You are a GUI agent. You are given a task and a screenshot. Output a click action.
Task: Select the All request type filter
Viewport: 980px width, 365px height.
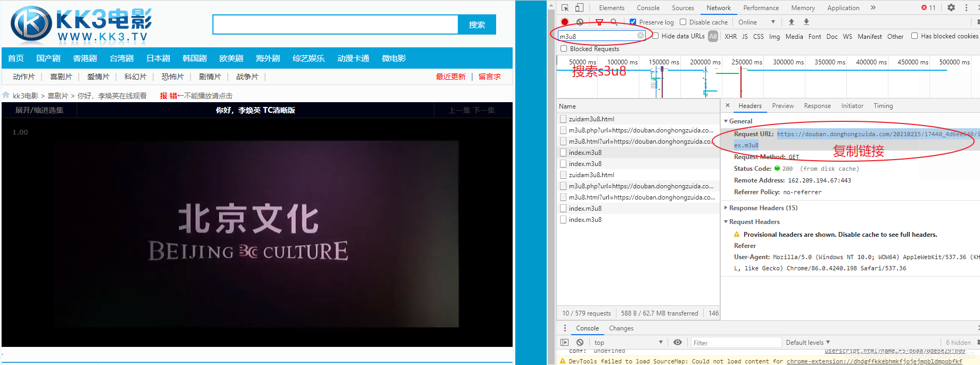tap(713, 36)
